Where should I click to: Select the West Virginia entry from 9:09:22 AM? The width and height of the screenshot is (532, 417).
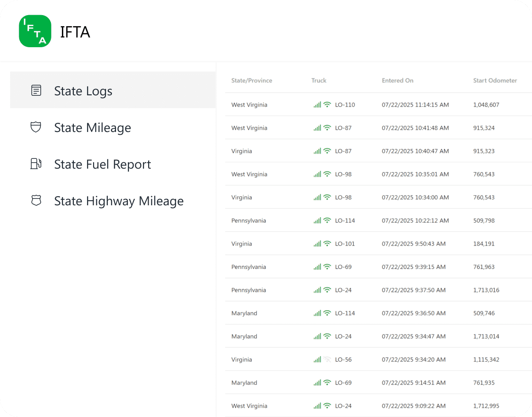[249, 406]
